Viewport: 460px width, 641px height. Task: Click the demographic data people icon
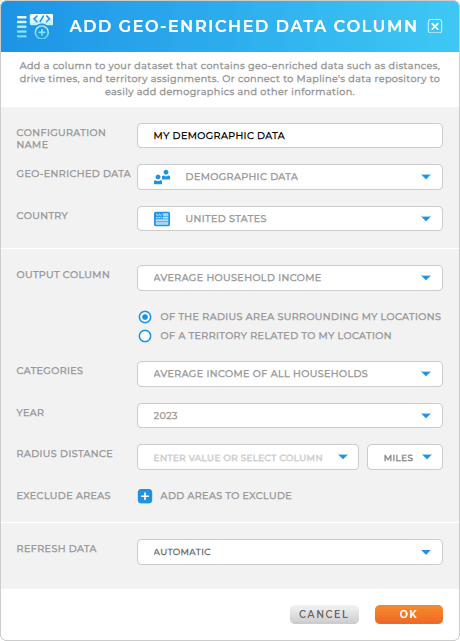pyautogui.click(x=162, y=177)
